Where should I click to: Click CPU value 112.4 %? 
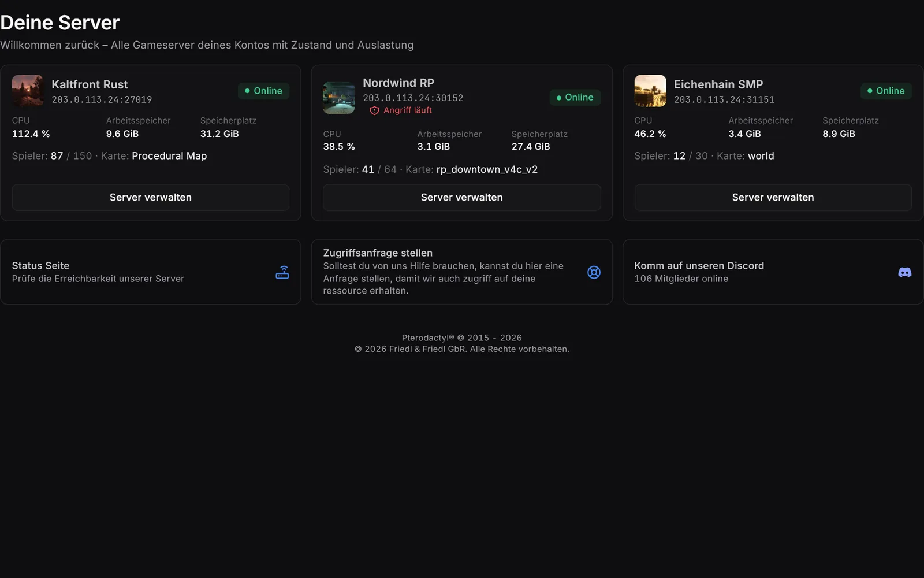pos(31,134)
